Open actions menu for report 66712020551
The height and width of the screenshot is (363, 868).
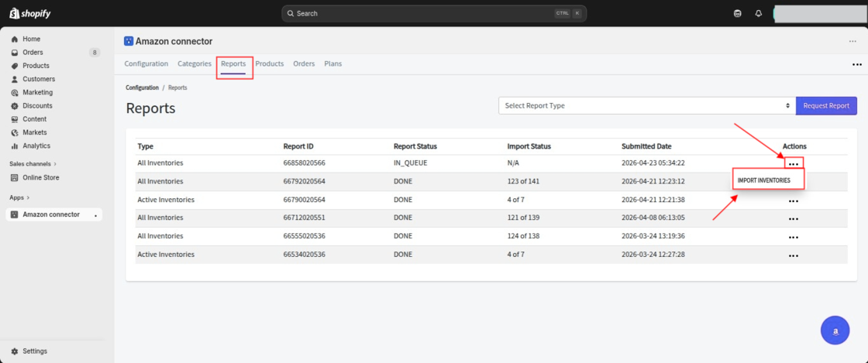click(x=793, y=218)
